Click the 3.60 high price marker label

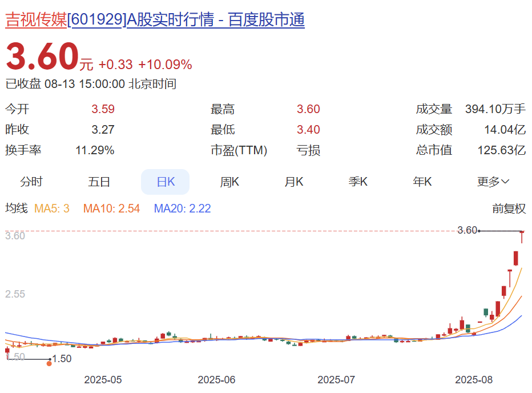(467, 230)
